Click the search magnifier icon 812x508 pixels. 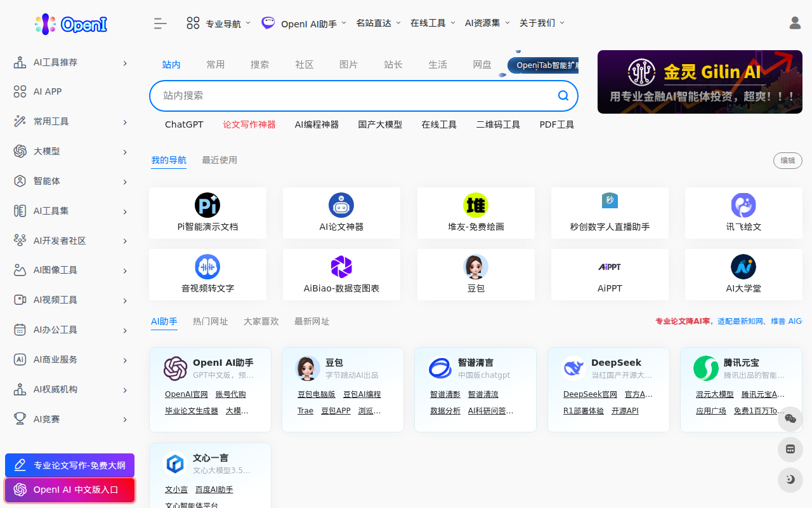click(x=563, y=96)
